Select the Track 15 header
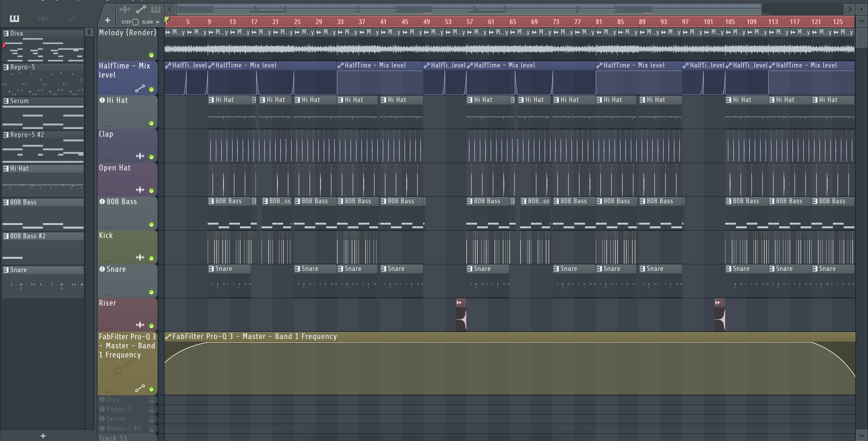This screenshot has height=441, width=868. point(127,438)
